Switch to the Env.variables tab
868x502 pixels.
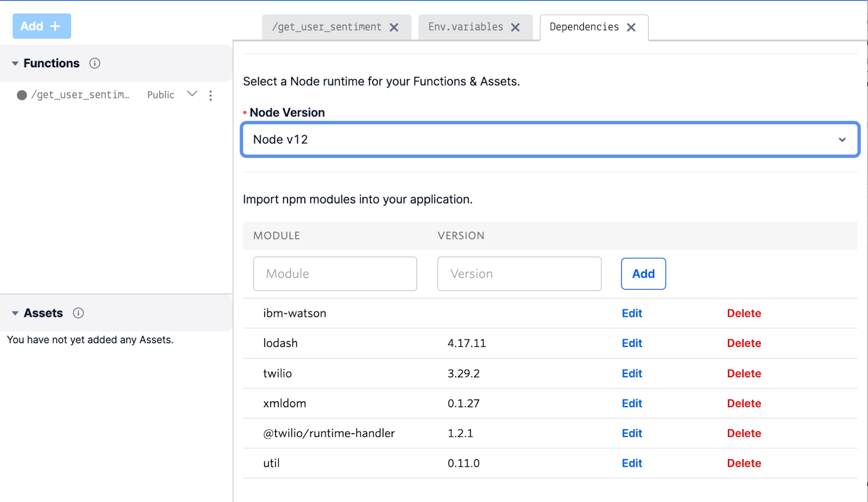(465, 27)
